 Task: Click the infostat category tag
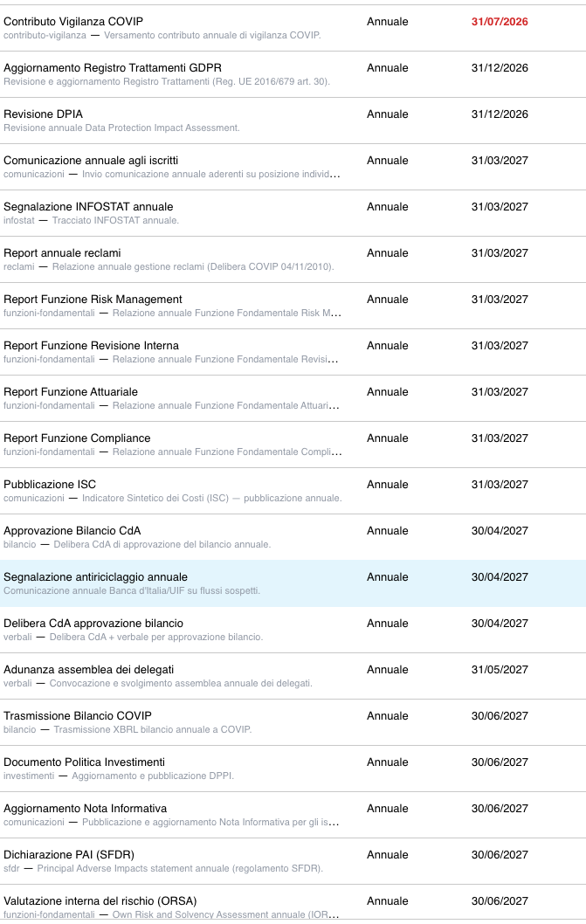(19, 220)
